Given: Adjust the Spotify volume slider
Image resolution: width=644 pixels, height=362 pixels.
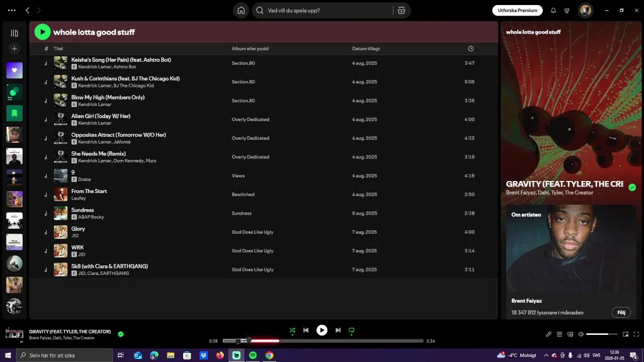Looking at the screenshot, I should pyautogui.click(x=602, y=334).
